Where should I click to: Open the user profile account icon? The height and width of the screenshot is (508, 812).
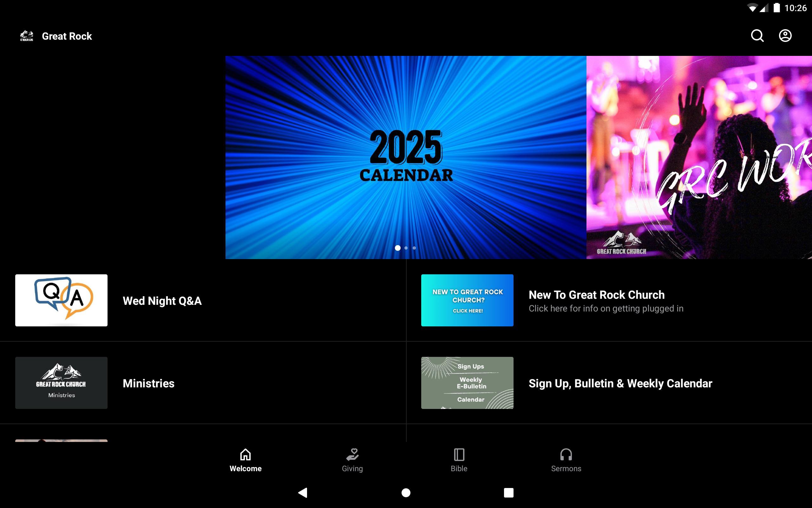pyautogui.click(x=785, y=36)
